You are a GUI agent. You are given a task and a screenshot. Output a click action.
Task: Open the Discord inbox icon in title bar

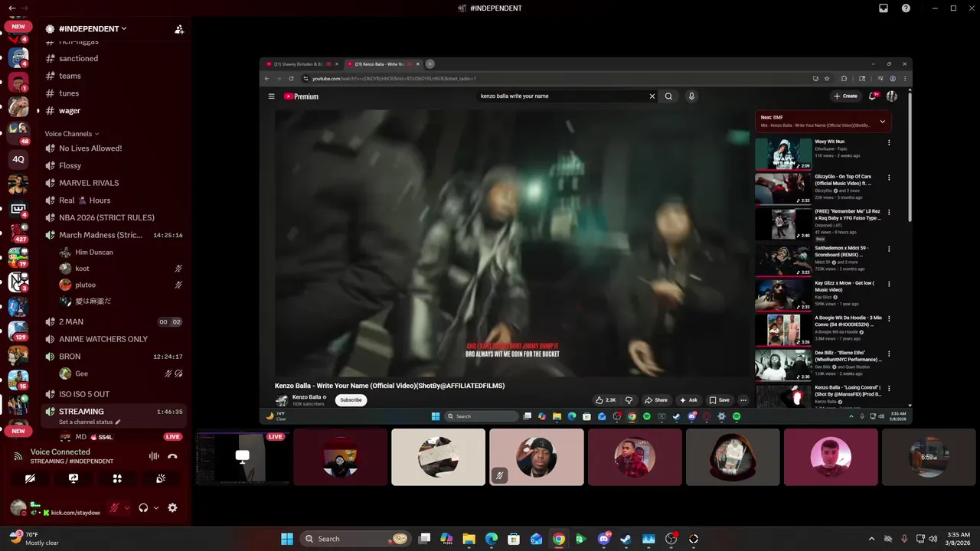(x=884, y=8)
